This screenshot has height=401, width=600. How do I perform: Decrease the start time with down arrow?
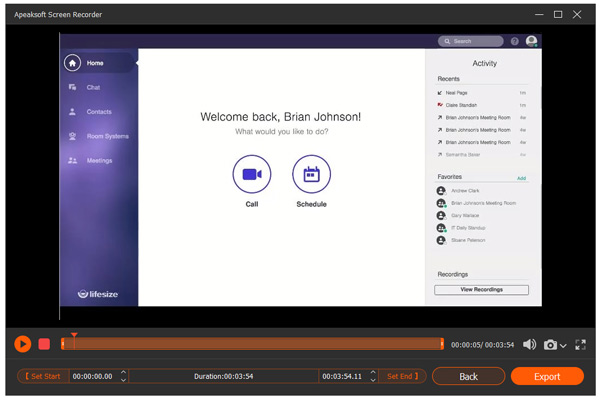coord(123,380)
